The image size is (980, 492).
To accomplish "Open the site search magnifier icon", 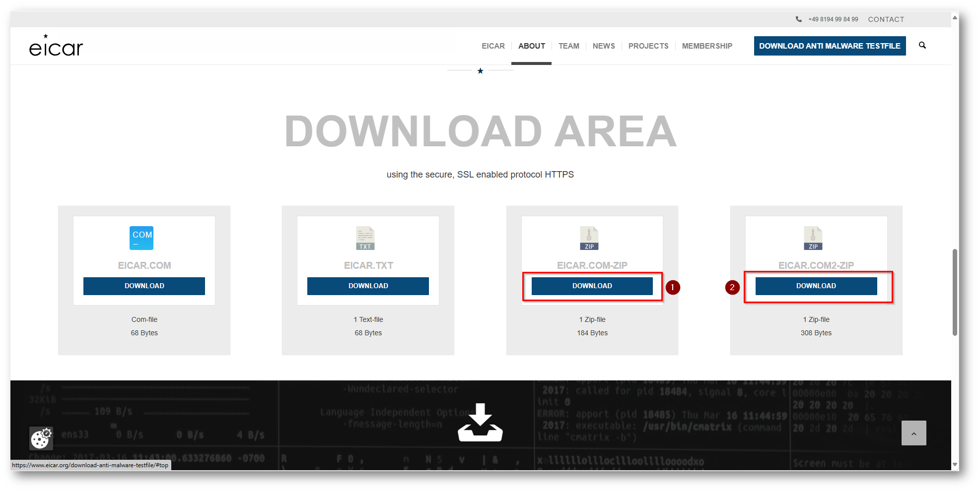I will click(922, 45).
